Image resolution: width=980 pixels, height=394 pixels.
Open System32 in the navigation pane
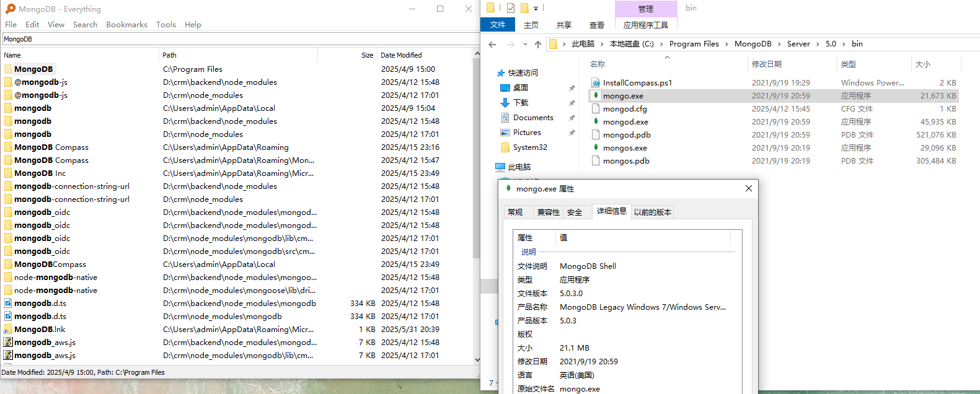(530, 147)
